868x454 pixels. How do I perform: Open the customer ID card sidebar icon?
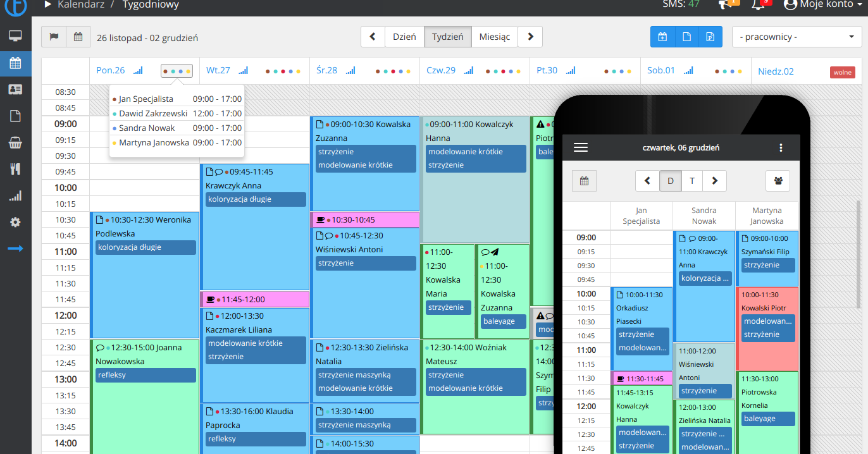pyautogui.click(x=15, y=89)
